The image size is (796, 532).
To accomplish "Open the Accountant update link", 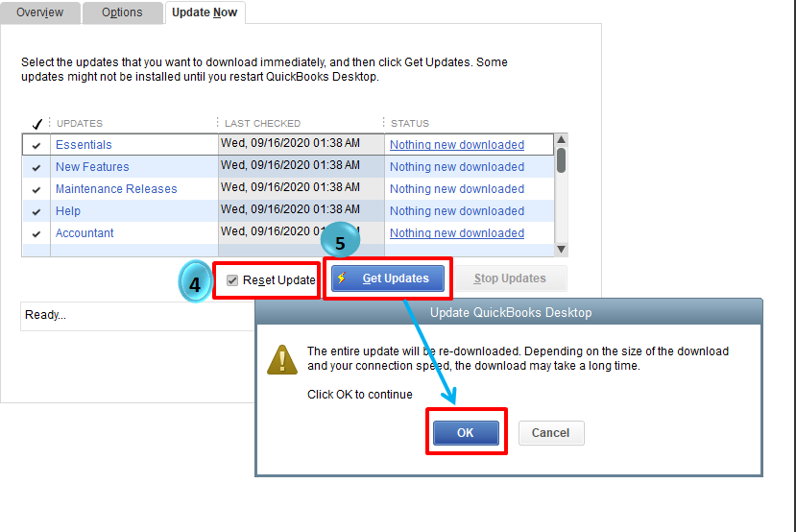I will coord(84,233).
